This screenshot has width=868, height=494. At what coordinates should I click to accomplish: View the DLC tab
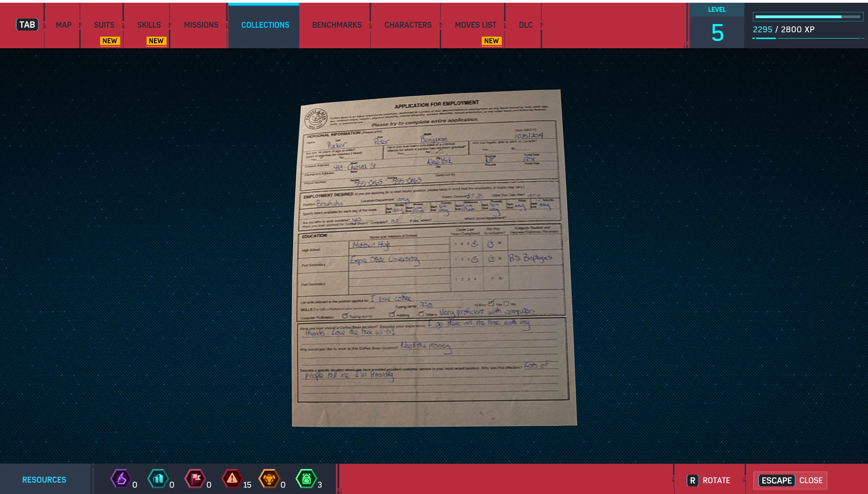click(525, 25)
